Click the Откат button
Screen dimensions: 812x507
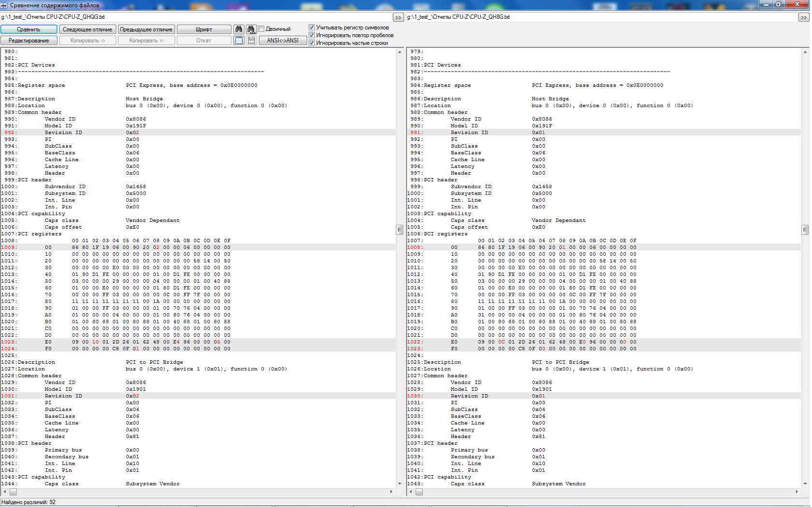pyautogui.click(x=204, y=41)
